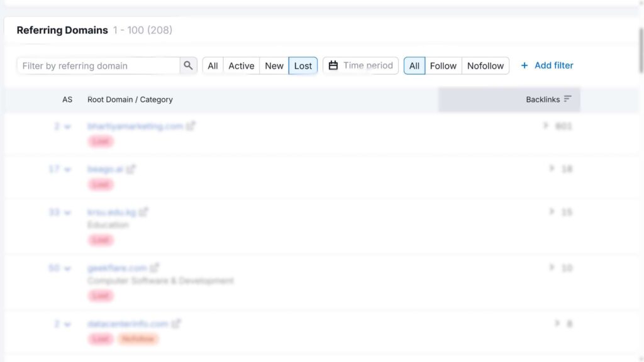Click the search magnifier icon

coord(188,65)
